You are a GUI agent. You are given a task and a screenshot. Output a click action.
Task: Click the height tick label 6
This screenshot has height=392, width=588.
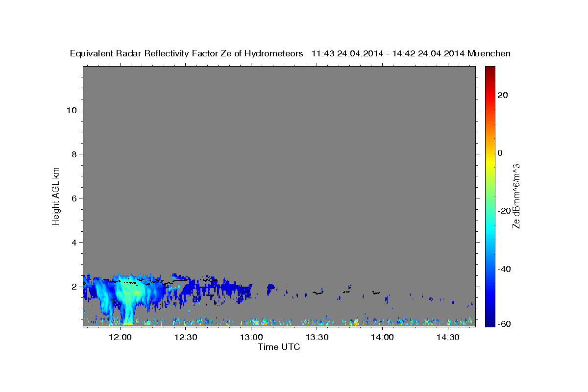coord(74,198)
